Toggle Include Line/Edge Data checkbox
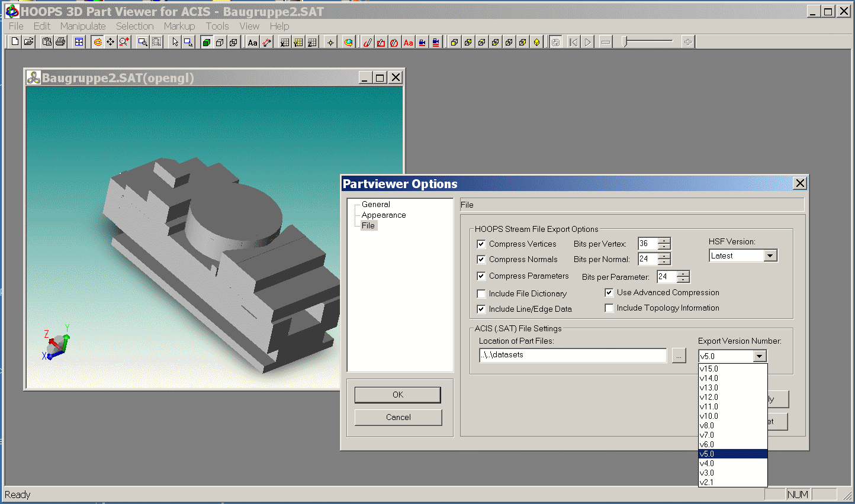 [x=481, y=309]
